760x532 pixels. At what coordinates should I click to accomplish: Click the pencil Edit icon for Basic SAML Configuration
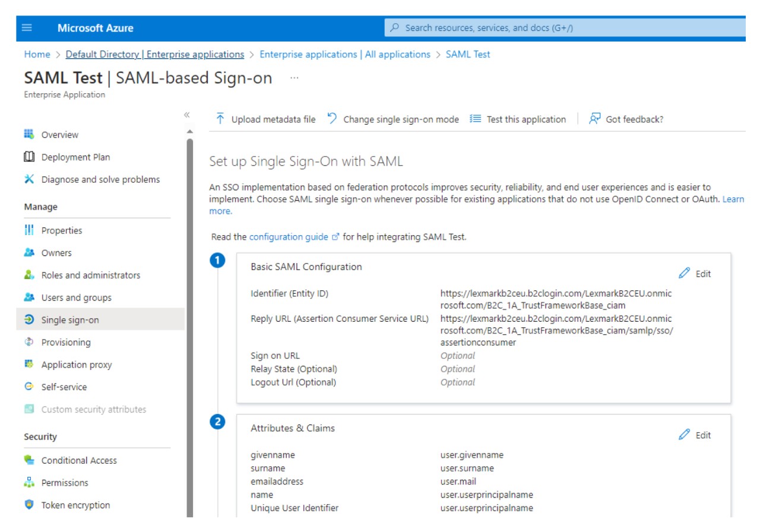(x=684, y=273)
